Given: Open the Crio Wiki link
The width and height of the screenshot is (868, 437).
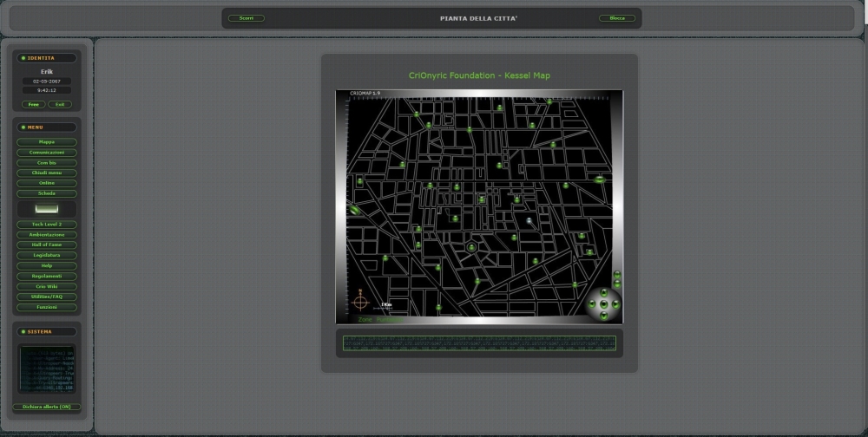Looking at the screenshot, I should pos(47,287).
